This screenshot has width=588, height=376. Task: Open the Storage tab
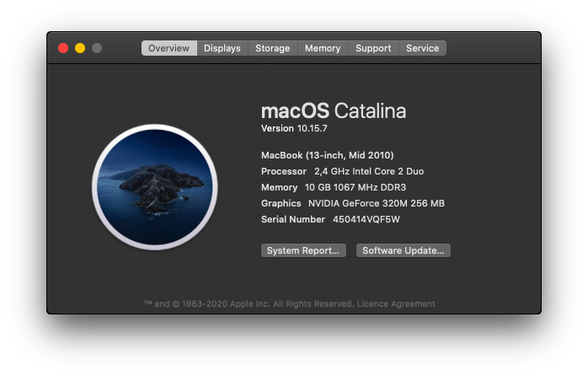(x=273, y=48)
